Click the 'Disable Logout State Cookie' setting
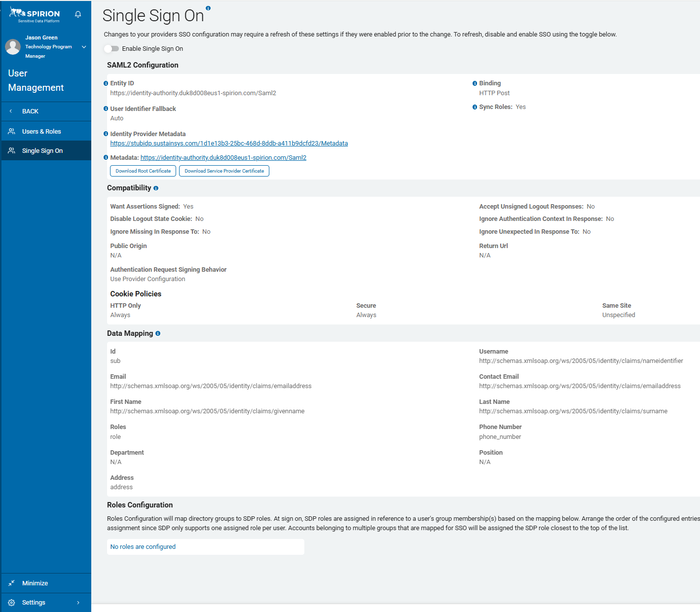The width and height of the screenshot is (700, 612). [x=157, y=219]
